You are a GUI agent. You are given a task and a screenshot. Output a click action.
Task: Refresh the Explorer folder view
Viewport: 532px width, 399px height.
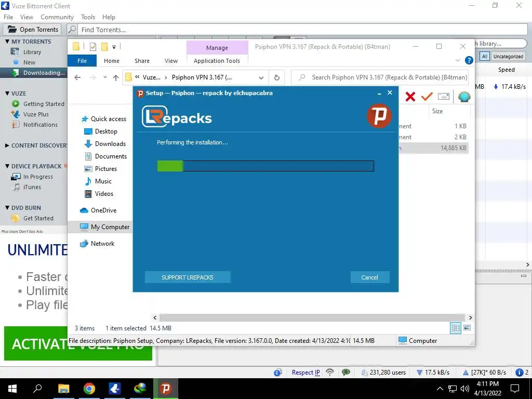coord(277,77)
